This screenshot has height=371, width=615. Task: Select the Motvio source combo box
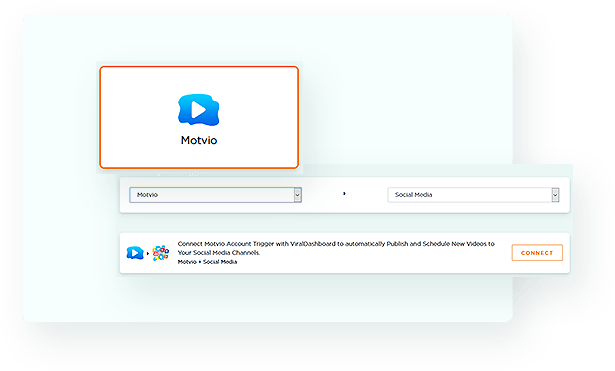click(215, 195)
